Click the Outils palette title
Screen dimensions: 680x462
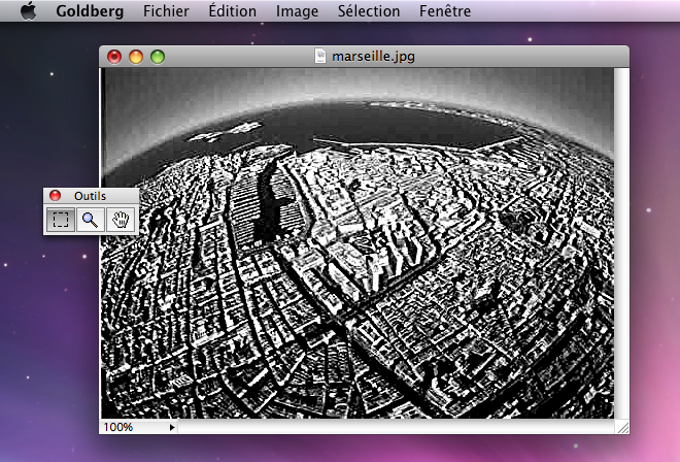(x=90, y=196)
